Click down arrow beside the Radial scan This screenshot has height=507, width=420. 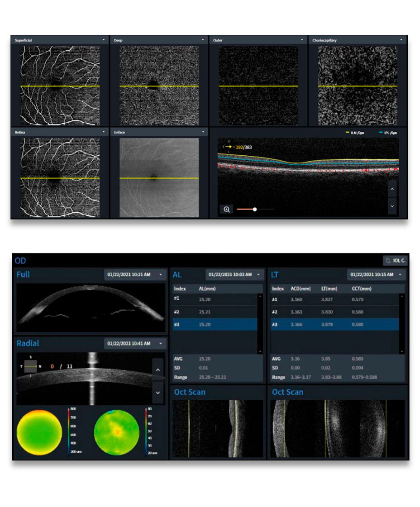157,393
